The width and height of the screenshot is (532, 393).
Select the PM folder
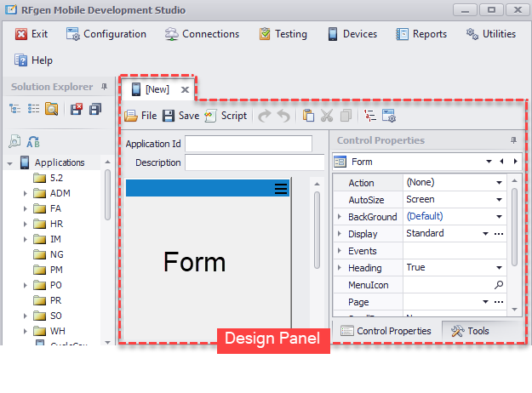click(49, 270)
